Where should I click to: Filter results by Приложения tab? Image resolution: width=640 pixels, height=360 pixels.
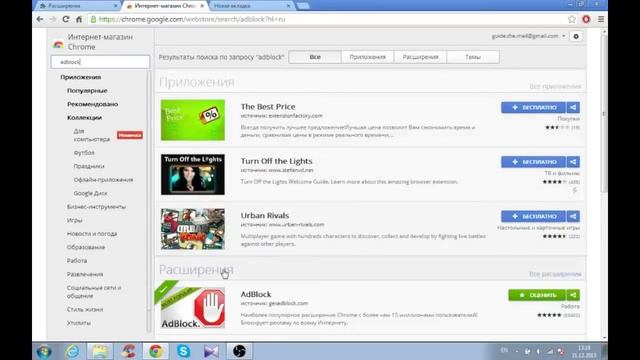coord(367,57)
